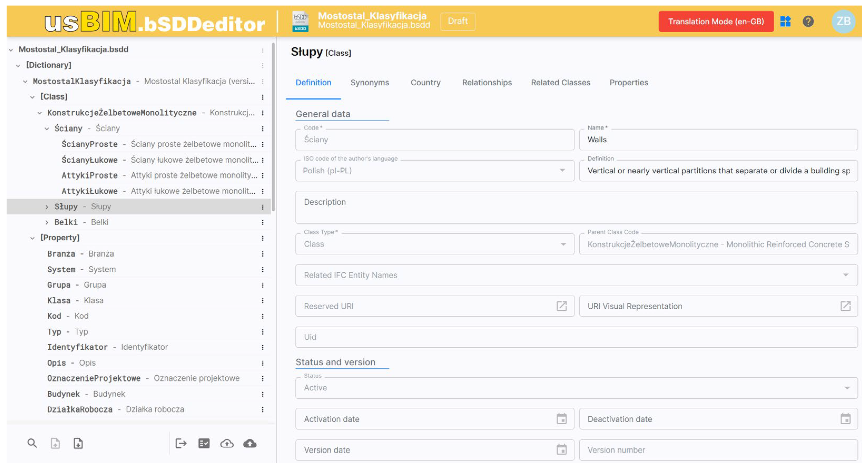The image size is (868, 469).
Task: Click the validation checklist icon
Action: [204, 443]
